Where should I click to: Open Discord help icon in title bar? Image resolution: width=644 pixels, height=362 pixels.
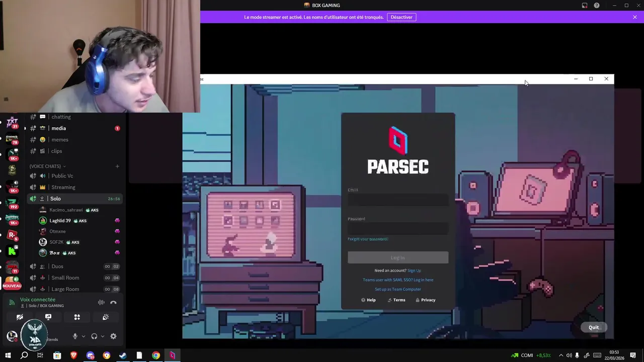coord(597,6)
